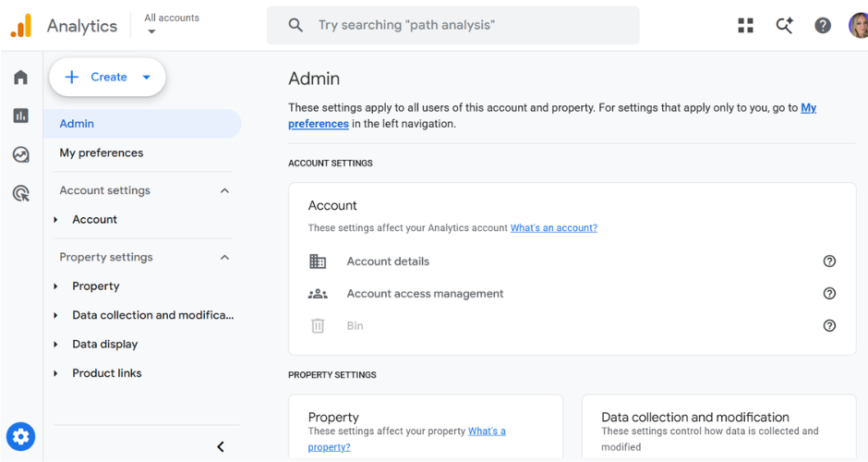Screen dimensions: 868x462
Task: Open Data display in side navigation
Action: pyautogui.click(x=104, y=344)
